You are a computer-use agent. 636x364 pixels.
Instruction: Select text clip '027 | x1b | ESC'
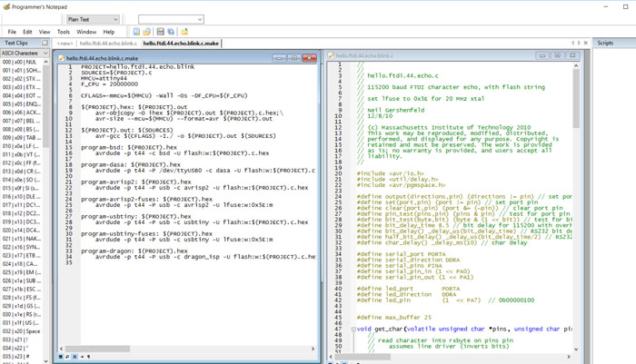(21, 290)
